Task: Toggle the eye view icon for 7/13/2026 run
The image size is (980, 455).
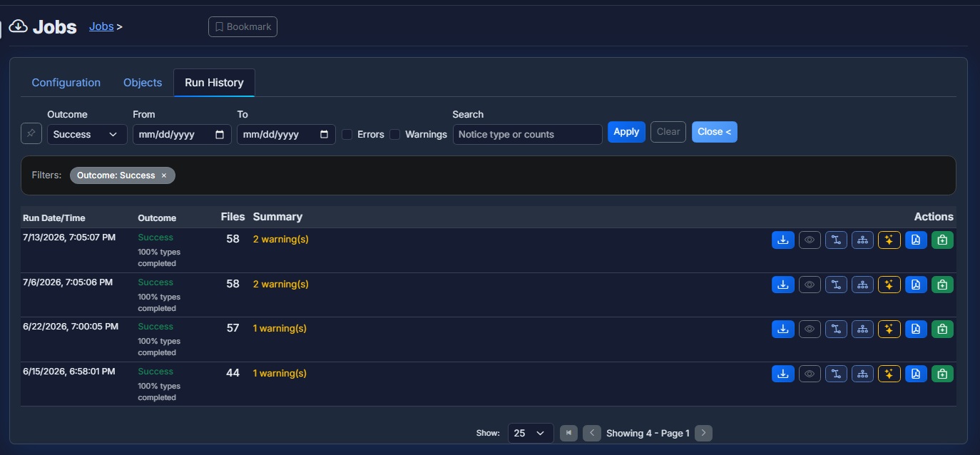Action: click(x=810, y=240)
